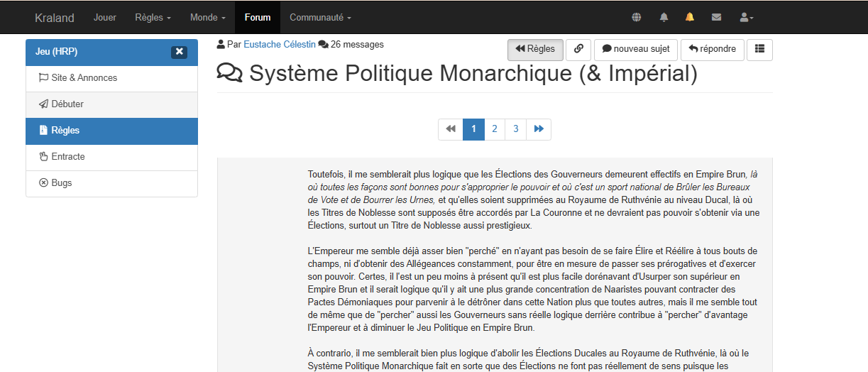The width and height of the screenshot is (868, 372).
Task: Close the Jeu (HRP) panel
Action: click(x=179, y=52)
